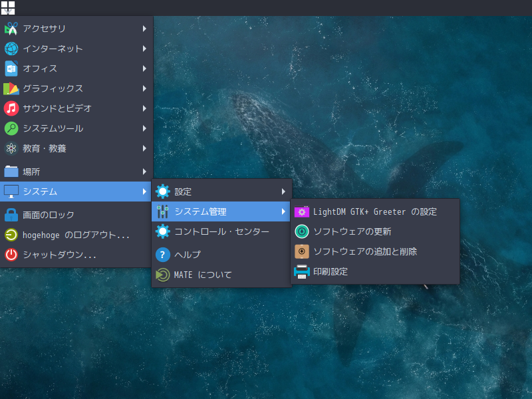Expand the インターネット submenu arrow
This screenshot has height=399, width=532.
click(x=144, y=49)
